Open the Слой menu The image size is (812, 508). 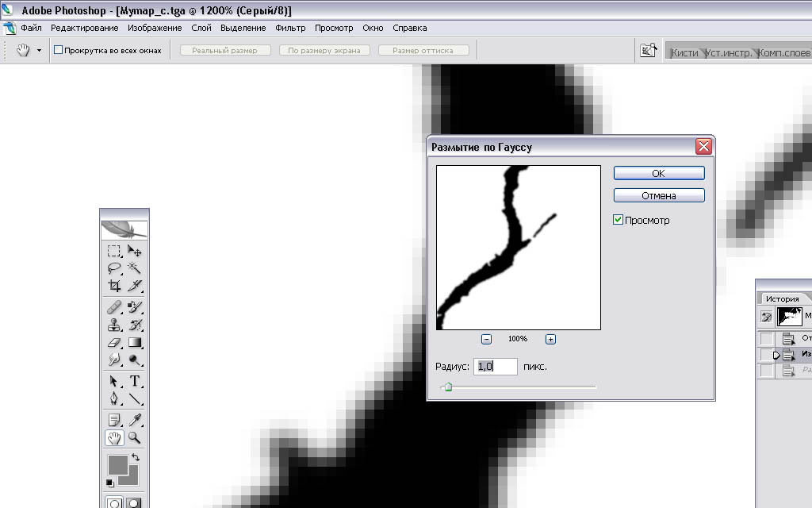click(x=201, y=28)
